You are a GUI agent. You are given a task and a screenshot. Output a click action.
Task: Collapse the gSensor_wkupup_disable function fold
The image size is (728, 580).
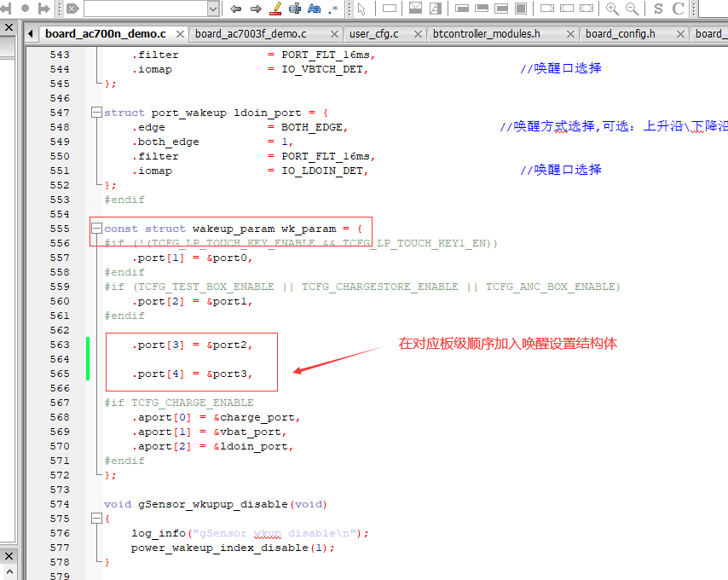click(x=96, y=519)
